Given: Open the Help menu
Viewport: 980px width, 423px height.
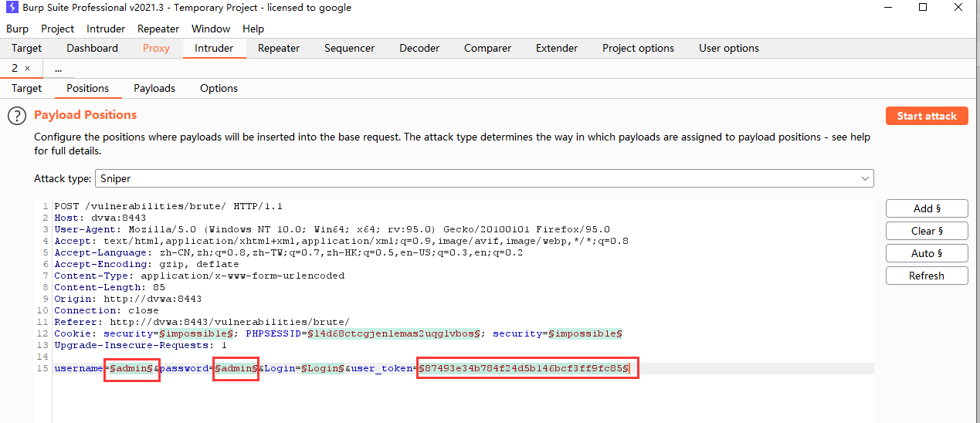Looking at the screenshot, I should click(253, 29).
